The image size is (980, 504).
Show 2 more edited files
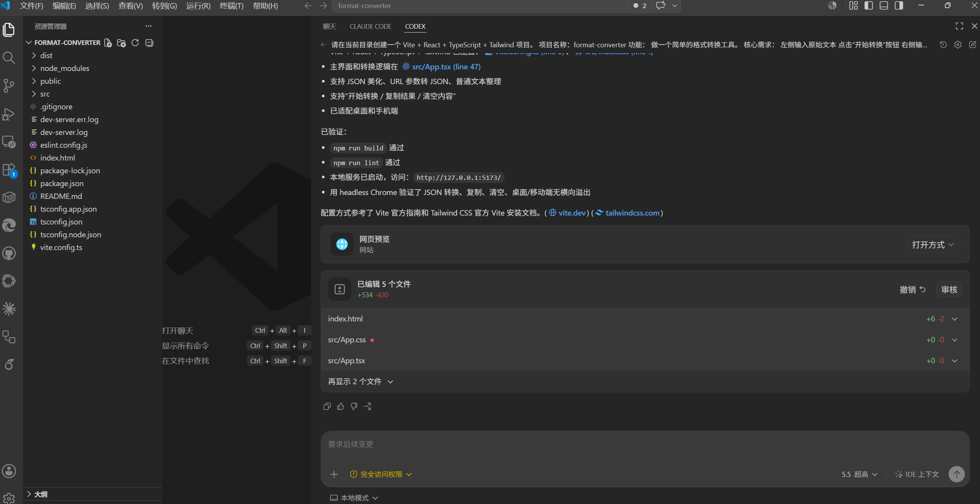(361, 381)
